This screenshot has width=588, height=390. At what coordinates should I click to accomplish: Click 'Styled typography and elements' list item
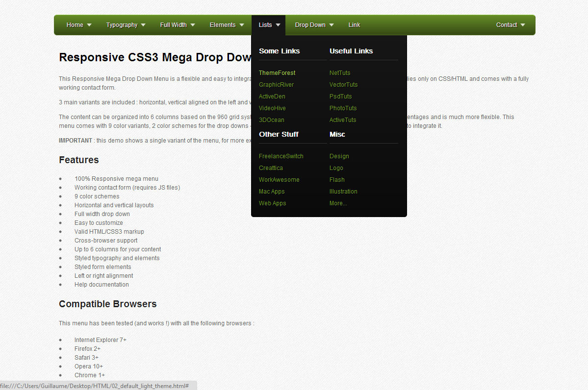click(x=117, y=258)
